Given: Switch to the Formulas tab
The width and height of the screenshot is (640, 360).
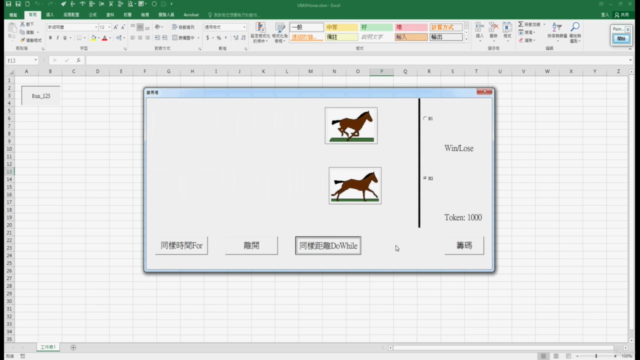Looking at the screenshot, I should coord(93,15).
